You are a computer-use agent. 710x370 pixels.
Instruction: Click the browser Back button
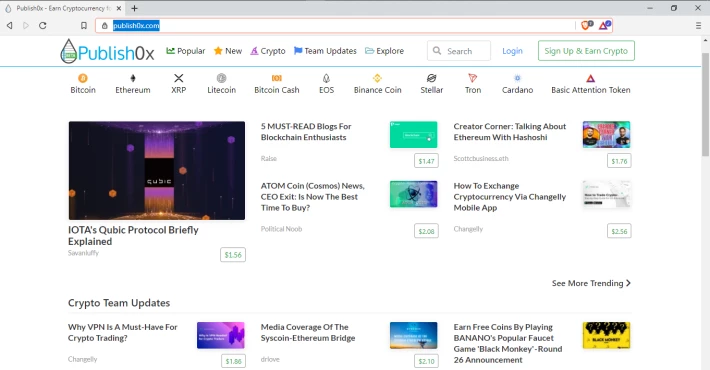(x=10, y=25)
